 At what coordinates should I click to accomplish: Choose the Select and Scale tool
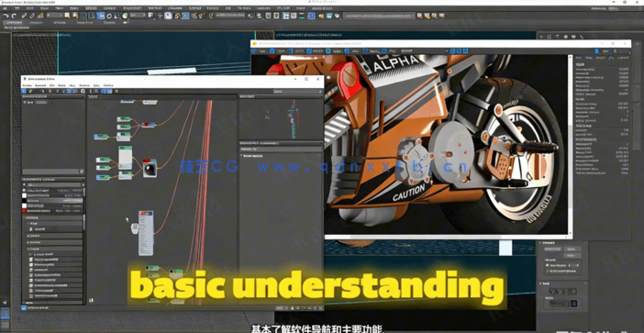(x=117, y=16)
